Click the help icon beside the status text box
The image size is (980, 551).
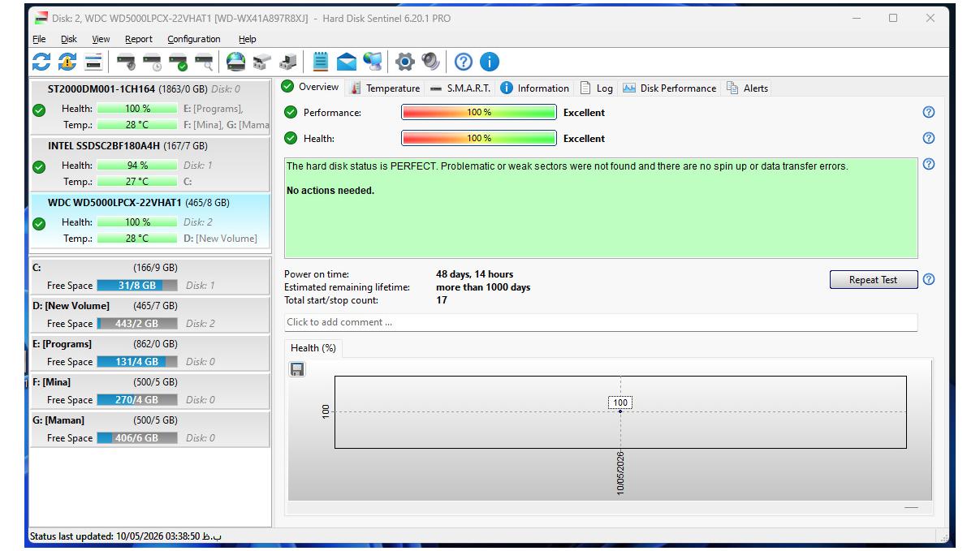pyautogui.click(x=929, y=164)
